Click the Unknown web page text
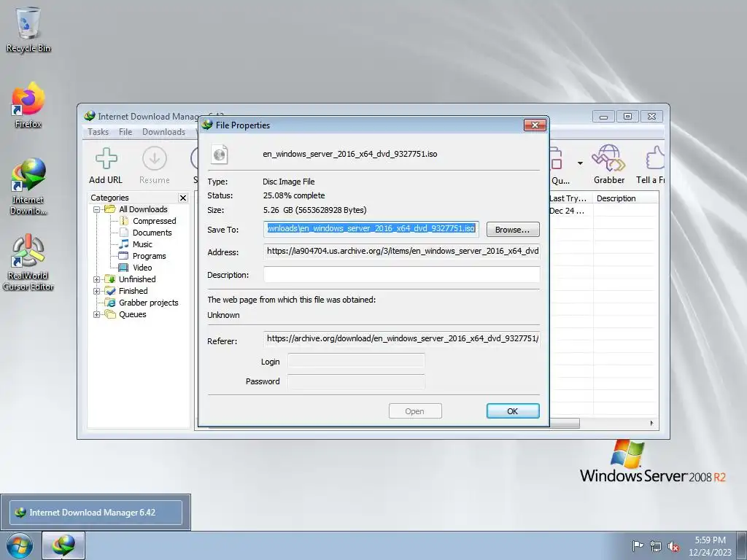Viewport: 747px width, 560px height. click(x=223, y=315)
